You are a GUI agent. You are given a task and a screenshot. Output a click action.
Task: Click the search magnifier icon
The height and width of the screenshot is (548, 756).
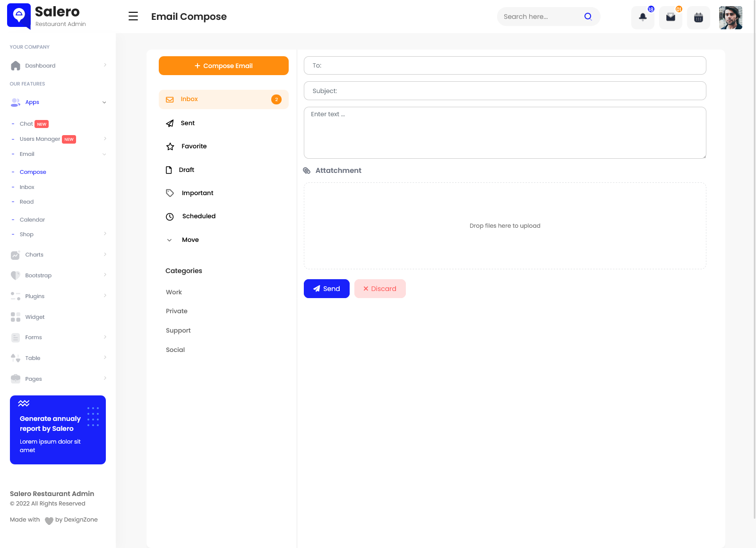coord(588,17)
